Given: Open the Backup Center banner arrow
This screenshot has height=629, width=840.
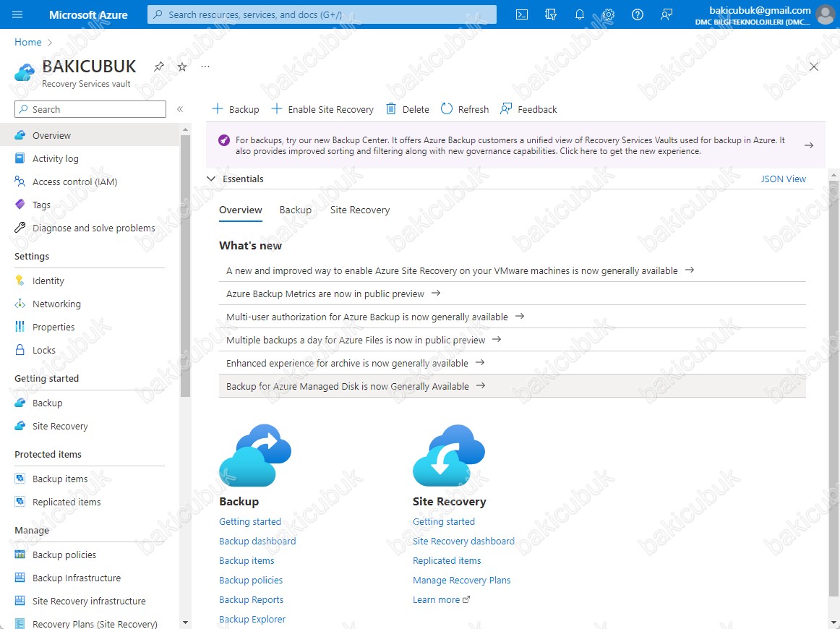Looking at the screenshot, I should tap(809, 145).
